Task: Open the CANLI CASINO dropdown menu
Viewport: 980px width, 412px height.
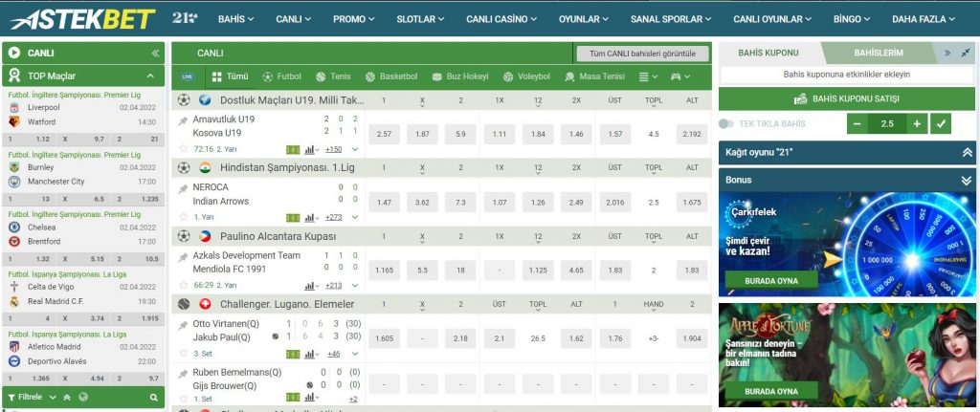Action: 501,19
